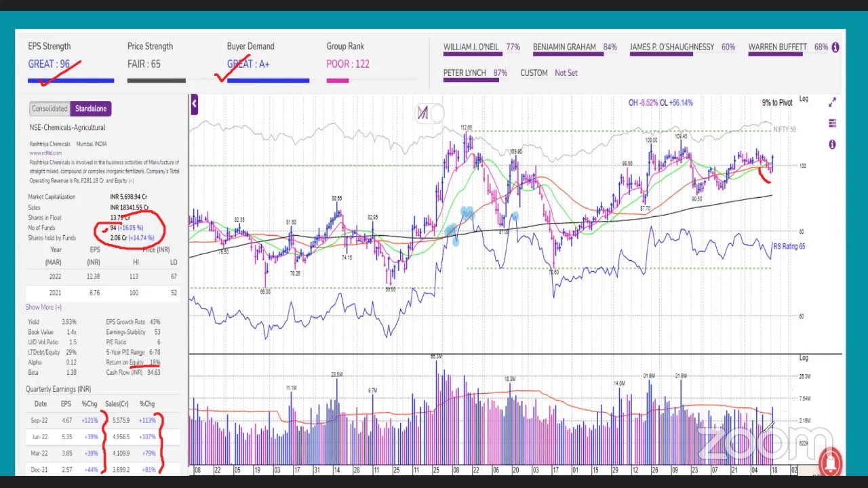868x488 pixels.
Task: Click the Sep-22 sales change +113%
Action: [x=147, y=421]
